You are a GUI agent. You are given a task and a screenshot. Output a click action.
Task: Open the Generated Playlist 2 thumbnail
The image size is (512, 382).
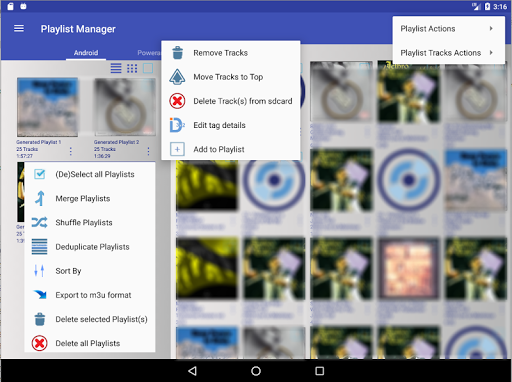pos(125,107)
